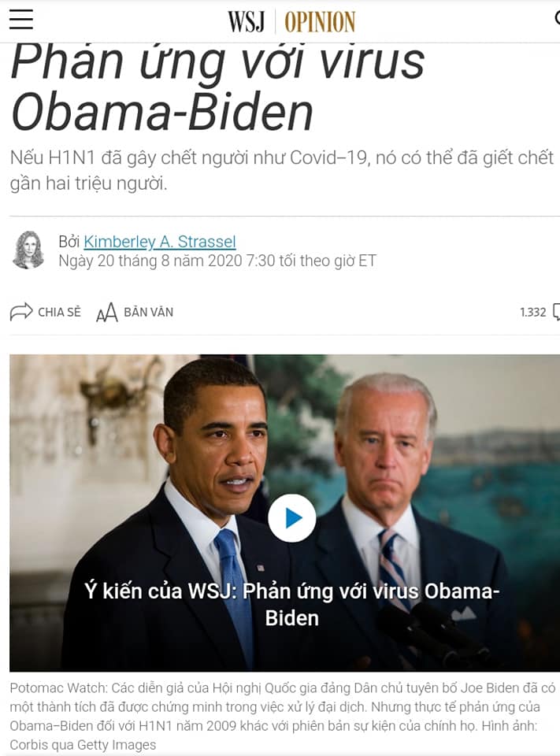Open the hamburger navigation menu
The image size is (560, 756).
[21, 19]
